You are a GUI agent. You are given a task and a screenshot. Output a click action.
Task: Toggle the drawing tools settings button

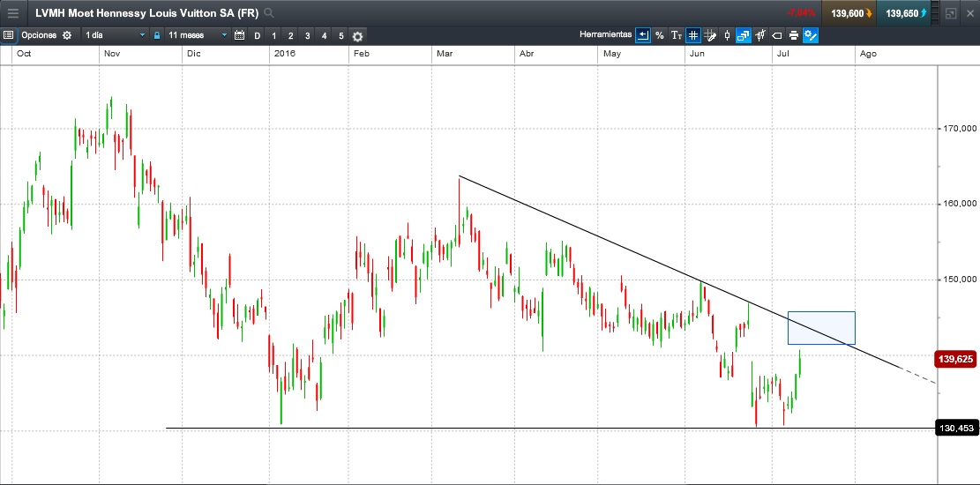[x=811, y=36]
